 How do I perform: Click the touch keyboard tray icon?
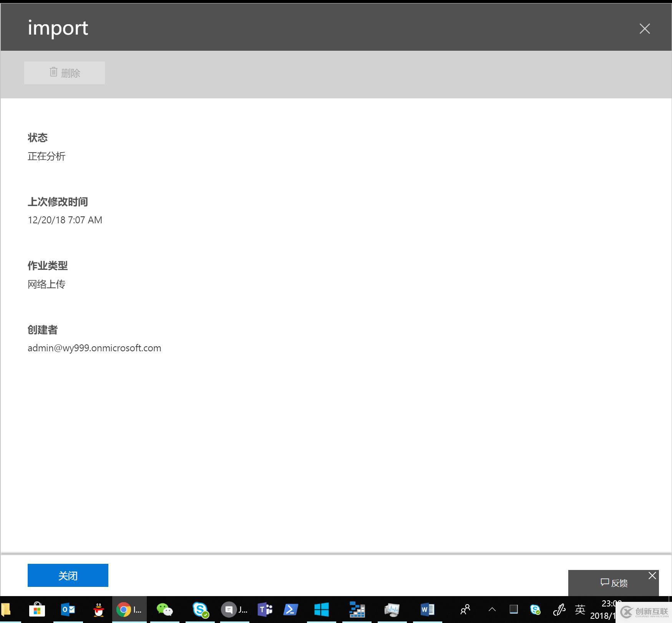pyautogui.click(x=513, y=609)
